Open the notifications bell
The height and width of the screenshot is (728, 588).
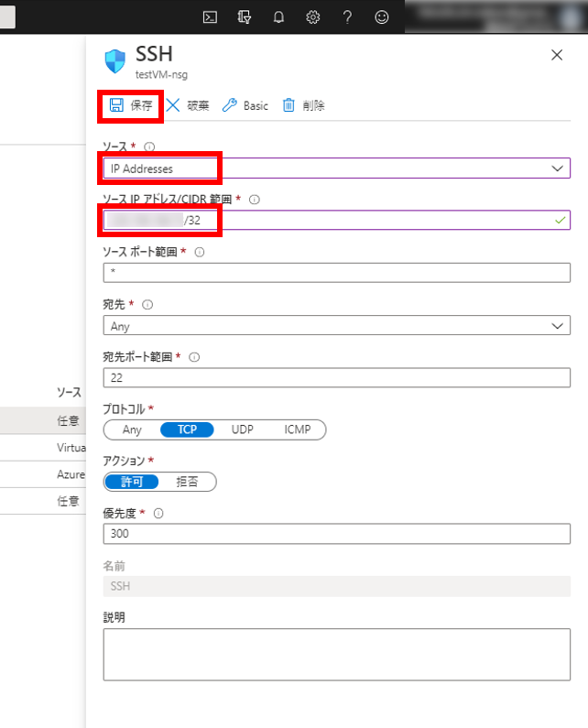(x=278, y=16)
